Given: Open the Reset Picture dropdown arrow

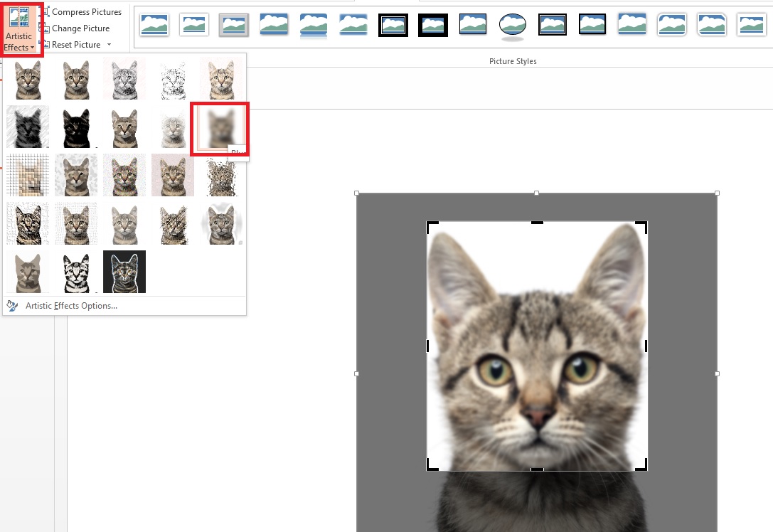Looking at the screenshot, I should 108,44.
